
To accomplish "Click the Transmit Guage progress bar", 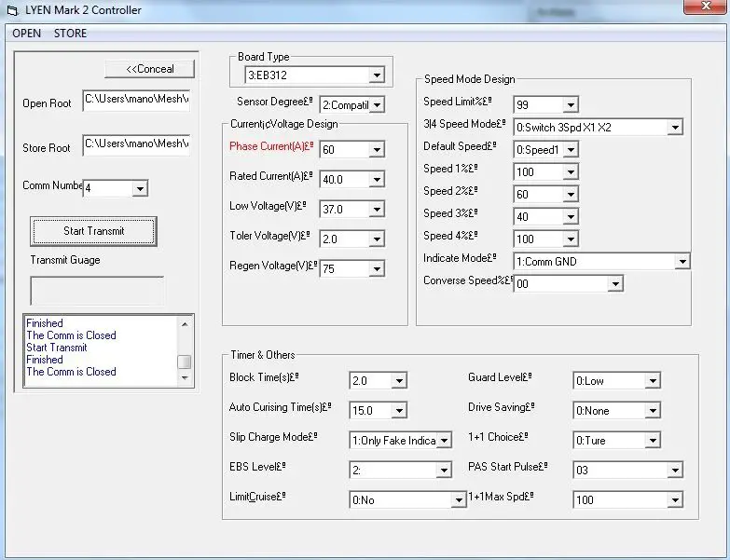I will pos(97,291).
